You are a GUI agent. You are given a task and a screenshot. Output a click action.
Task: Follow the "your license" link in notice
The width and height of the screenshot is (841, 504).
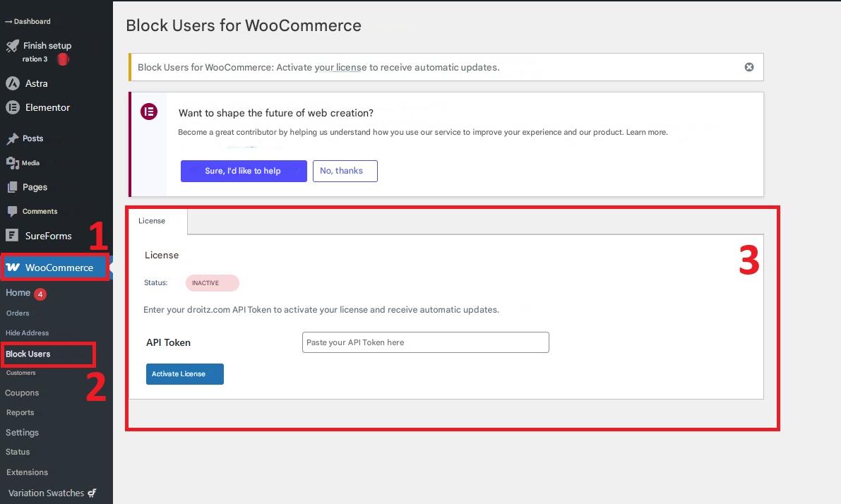340,68
